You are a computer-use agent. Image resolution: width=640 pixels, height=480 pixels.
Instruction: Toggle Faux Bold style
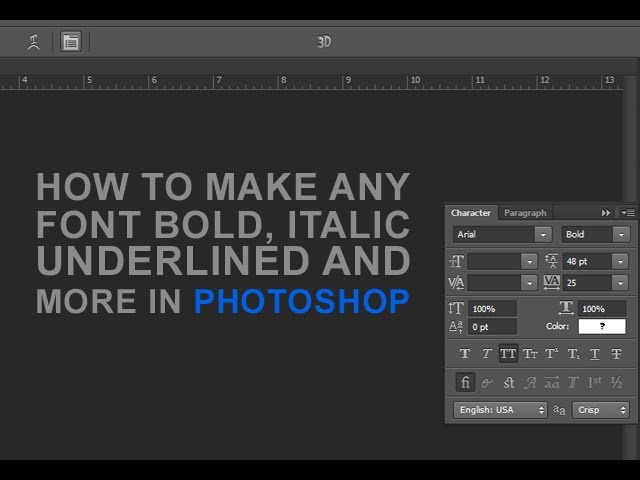[x=464, y=353]
